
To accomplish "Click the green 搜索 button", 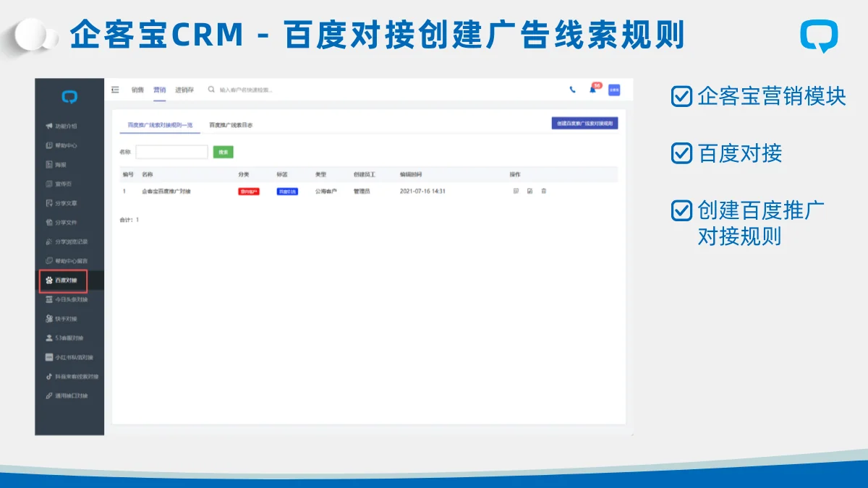I will pos(224,152).
